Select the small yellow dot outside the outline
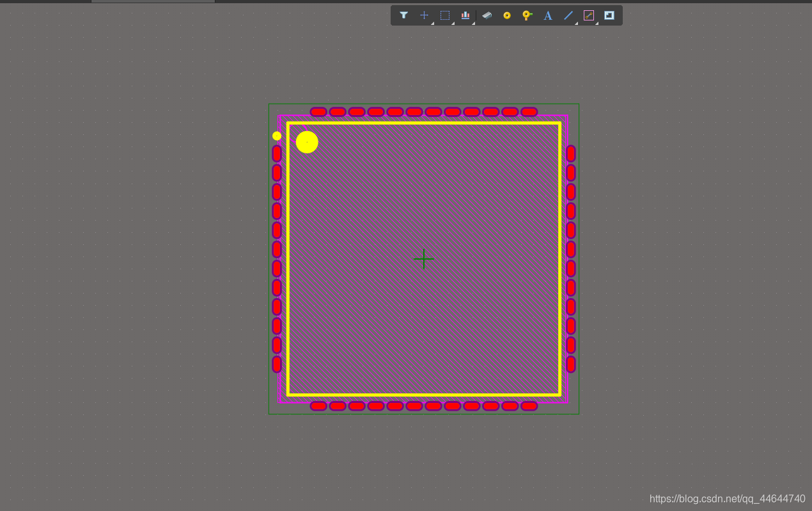The height and width of the screenshot is (511, 812). point(277,136)
